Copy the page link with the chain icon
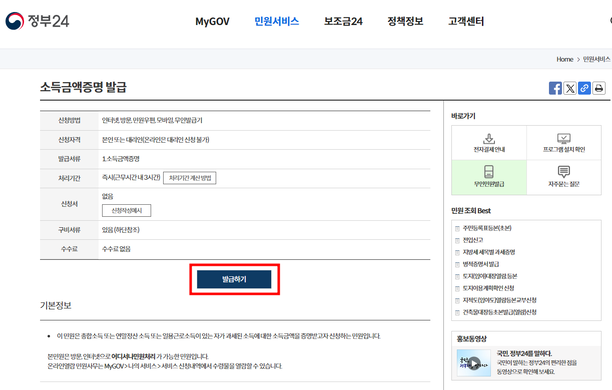612x390 pixels. click(x=584, y=88)
